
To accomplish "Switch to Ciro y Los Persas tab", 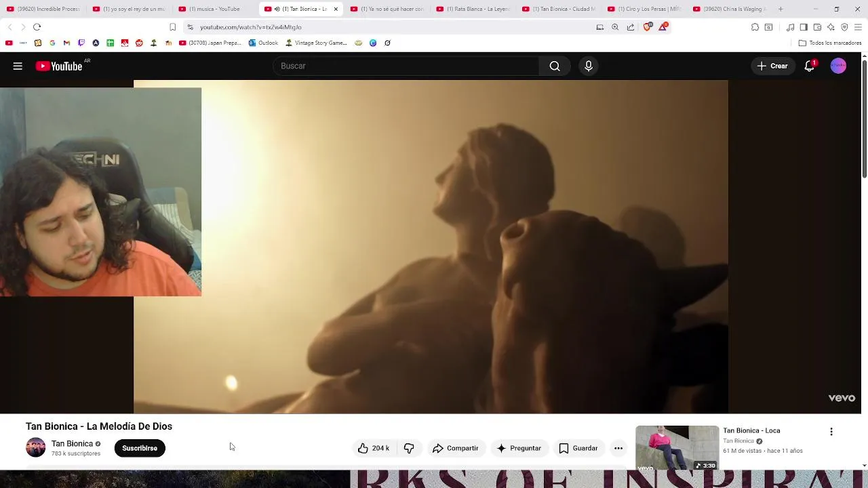I will coord(644,9).
